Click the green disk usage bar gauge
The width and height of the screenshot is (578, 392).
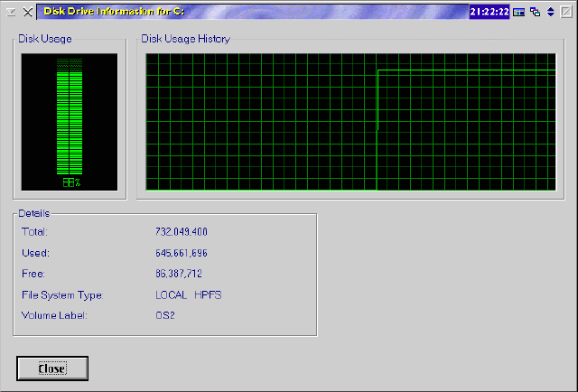pyautogui.click(x=70, y=117)
